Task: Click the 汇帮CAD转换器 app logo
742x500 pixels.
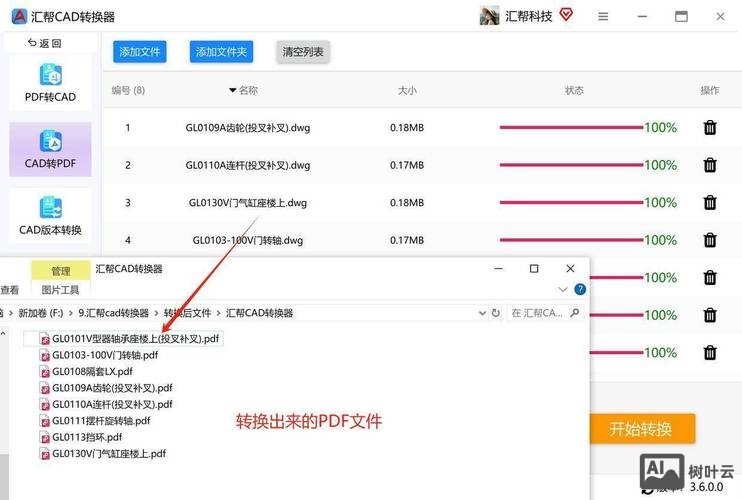Action: tap(19, 16)
